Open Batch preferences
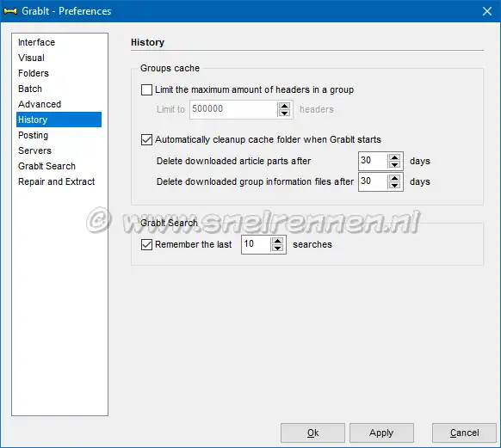Image resolution: width=501 pixels, height=448 pixels. 30,89
